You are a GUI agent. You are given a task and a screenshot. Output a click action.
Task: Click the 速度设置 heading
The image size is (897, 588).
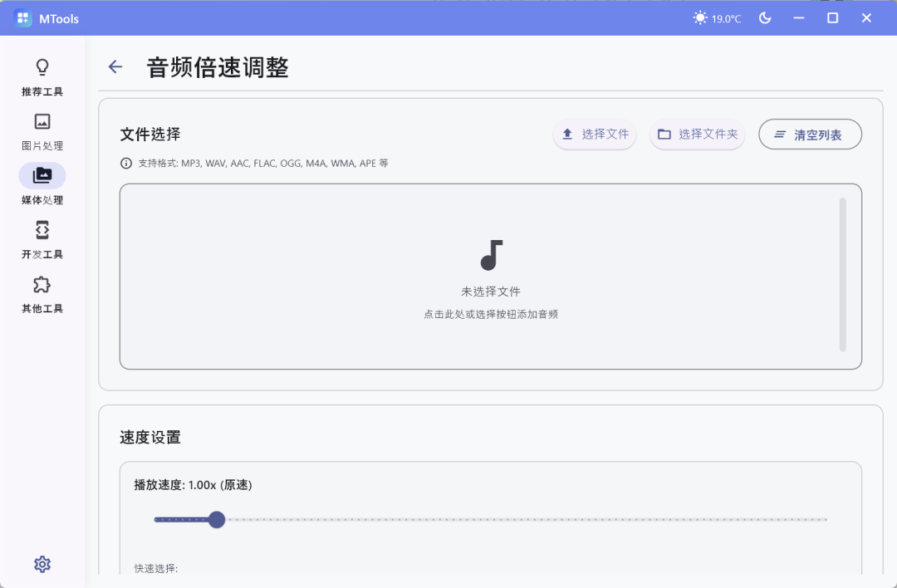(150, 438)
